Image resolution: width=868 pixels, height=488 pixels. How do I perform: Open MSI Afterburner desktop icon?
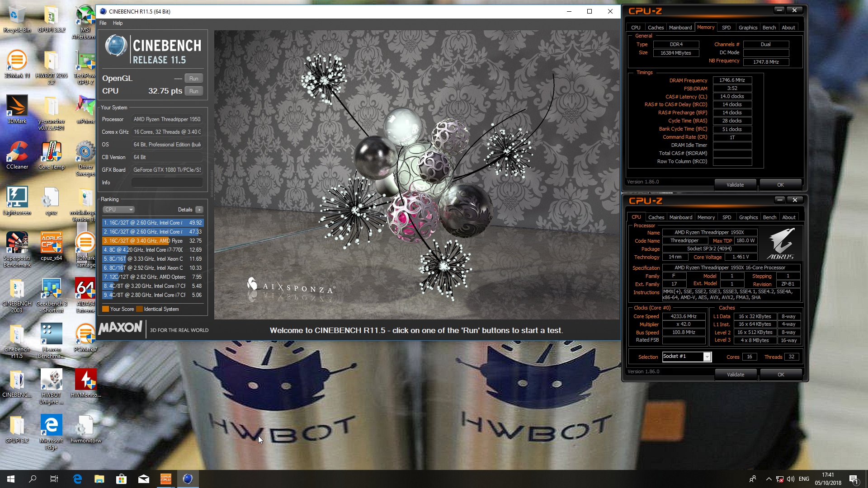[x=85, y=22]
